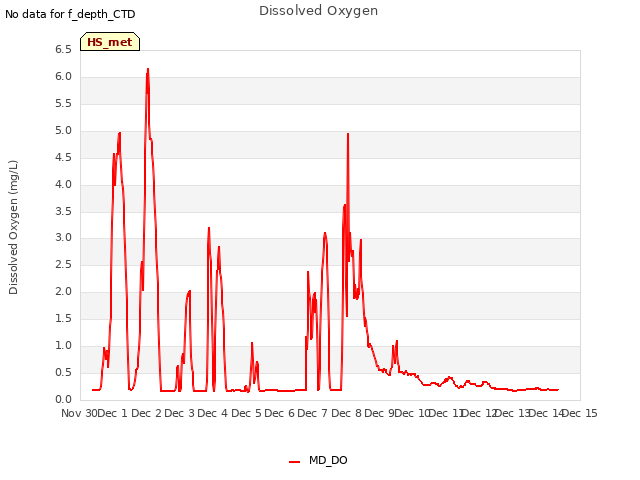This screenshot has height=480, width=640.
Task: Click the Dec 2 x-axis label
Action: click(x=147, y=413)
